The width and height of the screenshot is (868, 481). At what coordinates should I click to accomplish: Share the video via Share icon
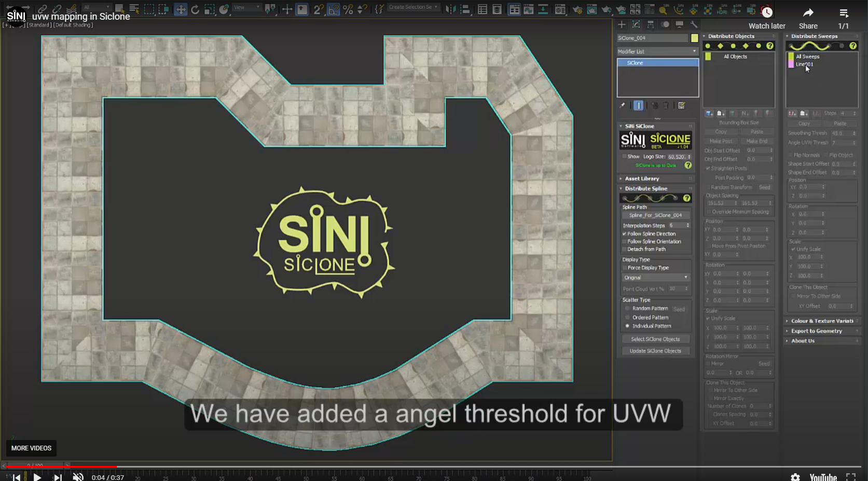point(808,12)
